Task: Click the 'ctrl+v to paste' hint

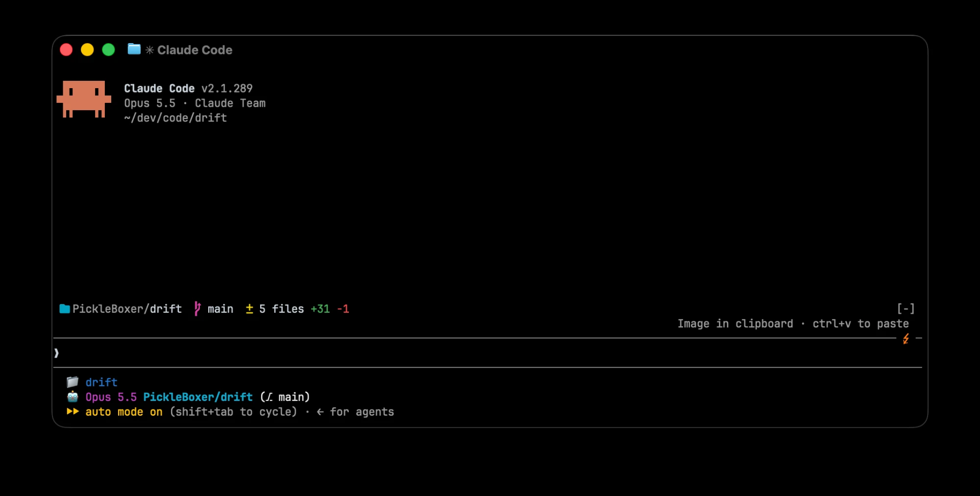Action: click(x=860, y=324)
